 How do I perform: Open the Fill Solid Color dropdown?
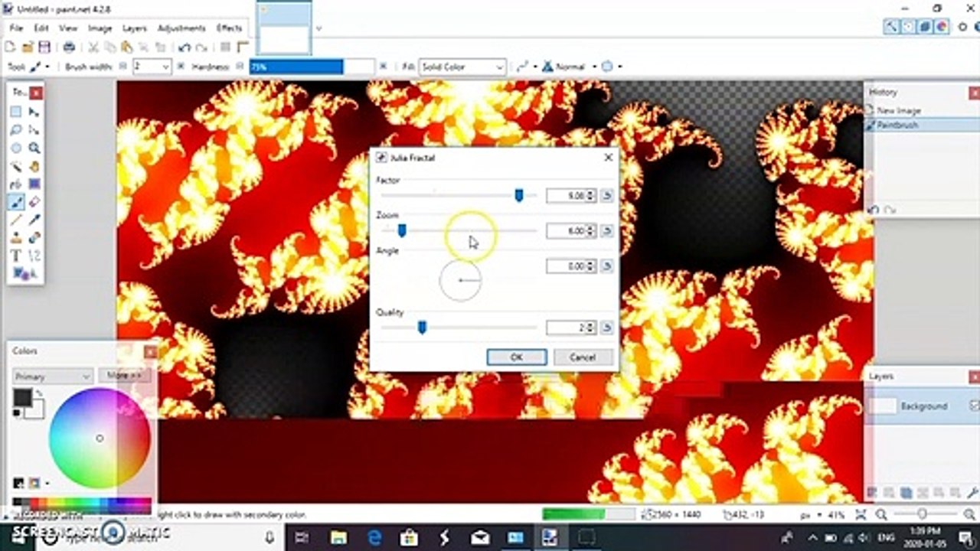point(461,67)
